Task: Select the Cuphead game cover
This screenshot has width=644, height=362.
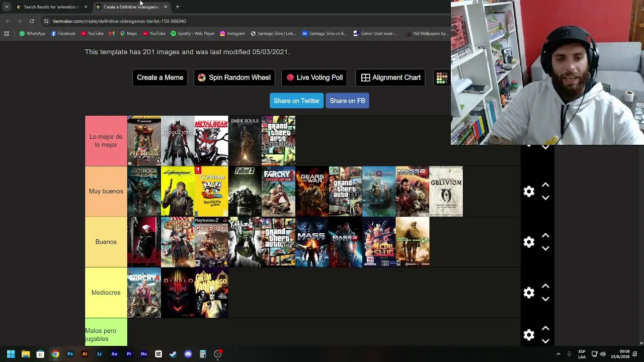Action: coord(211,192)
